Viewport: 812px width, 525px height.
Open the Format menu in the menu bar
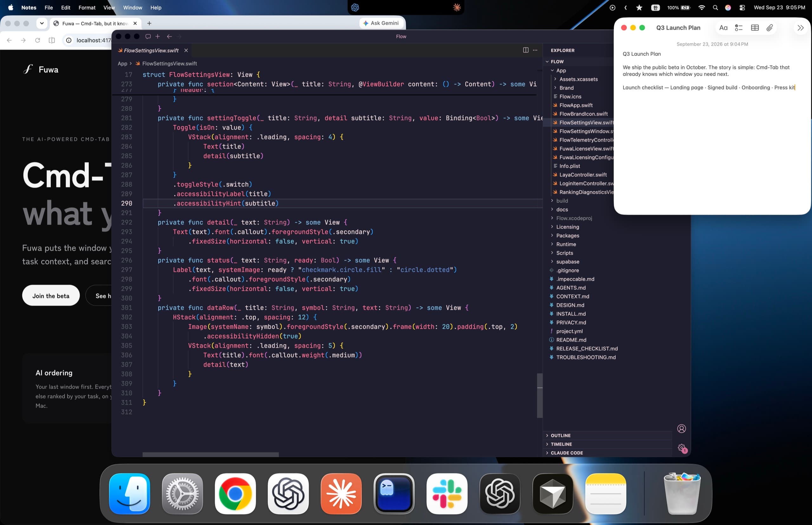(x=87, y=8)
